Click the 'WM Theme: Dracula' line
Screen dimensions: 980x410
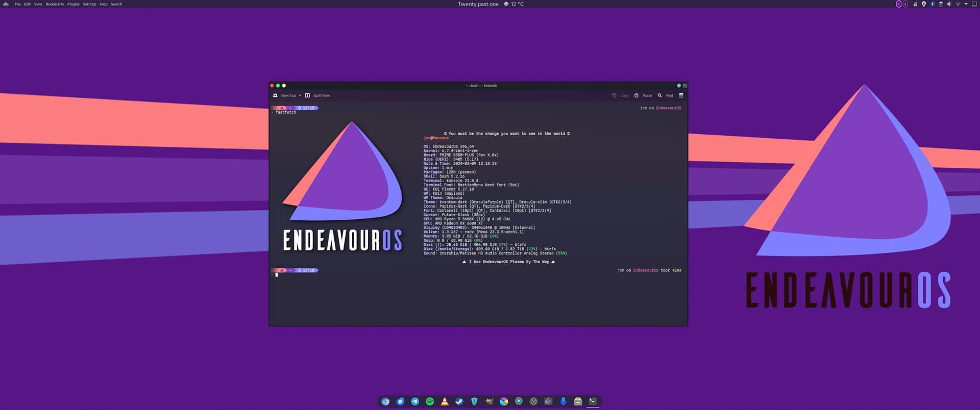pyautogui.click(x=443, y=198)
